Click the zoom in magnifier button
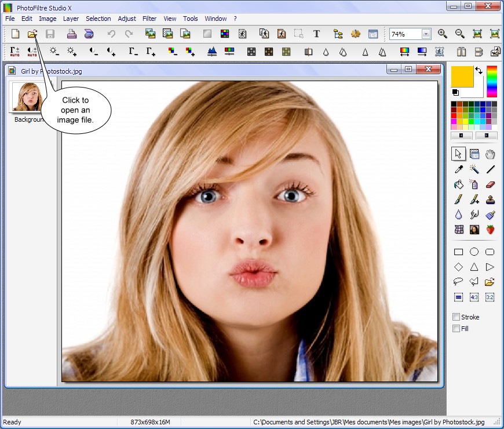504x429 pixels. (442, 34)
